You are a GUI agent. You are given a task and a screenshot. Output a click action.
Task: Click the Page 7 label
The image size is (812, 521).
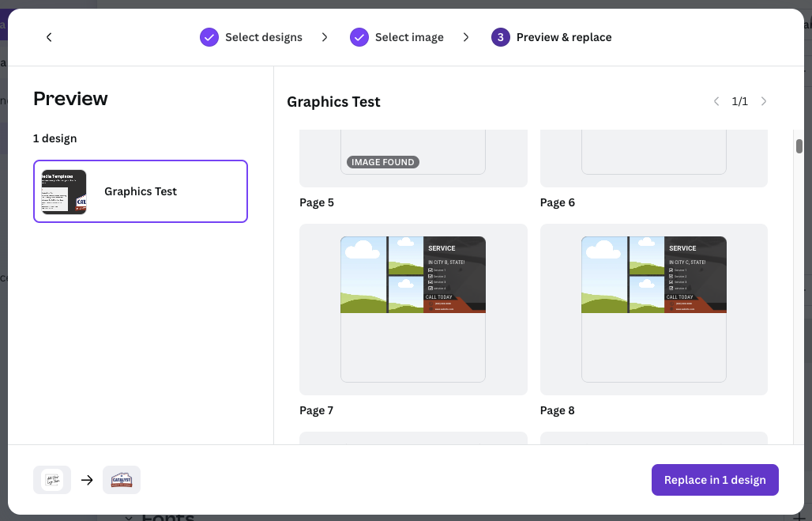coord(317,410)
